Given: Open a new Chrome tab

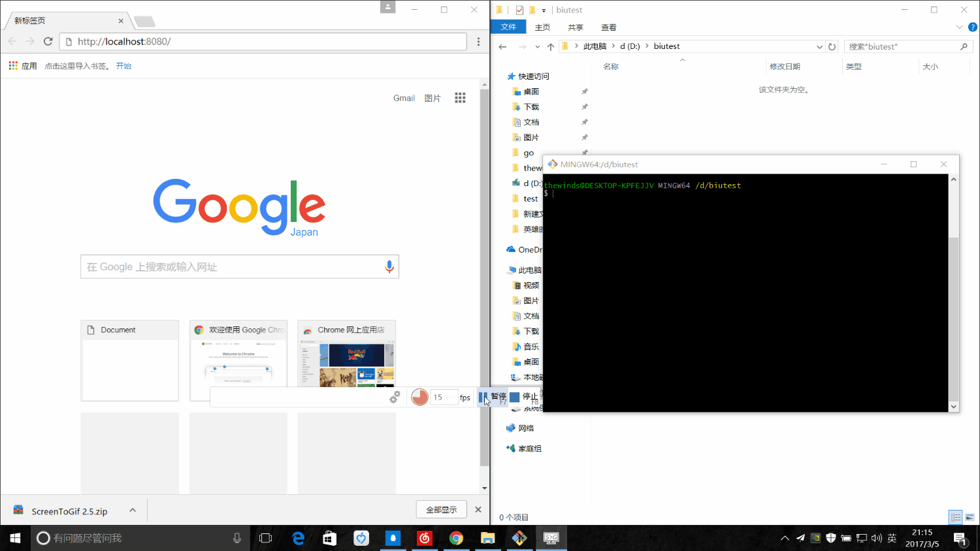Looking at the screenshot, I should [144, 22].
